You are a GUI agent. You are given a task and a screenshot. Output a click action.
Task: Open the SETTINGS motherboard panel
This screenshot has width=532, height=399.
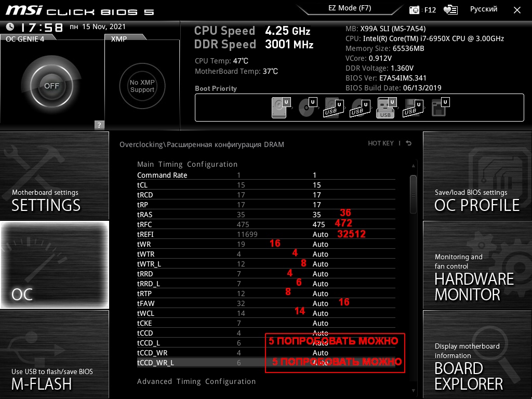click(54, 176)
